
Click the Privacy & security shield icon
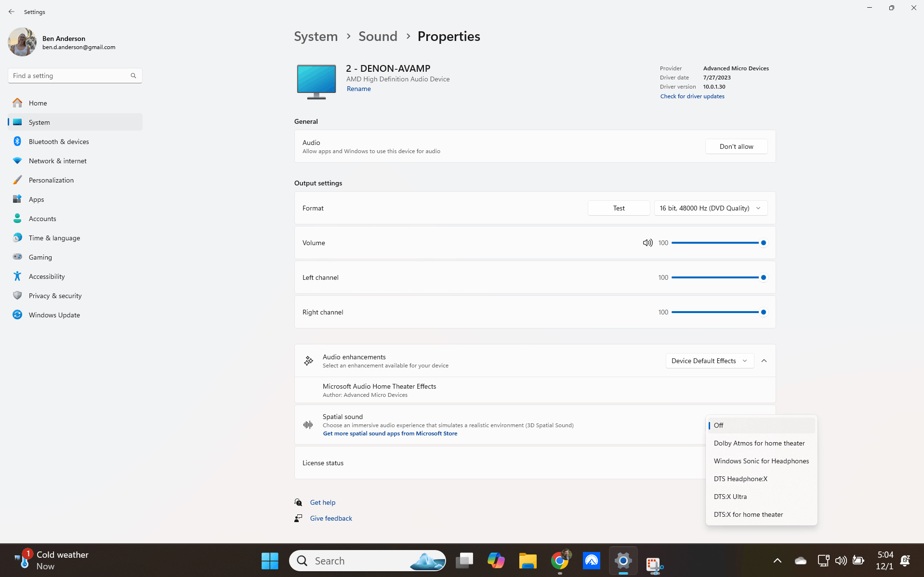17,296
